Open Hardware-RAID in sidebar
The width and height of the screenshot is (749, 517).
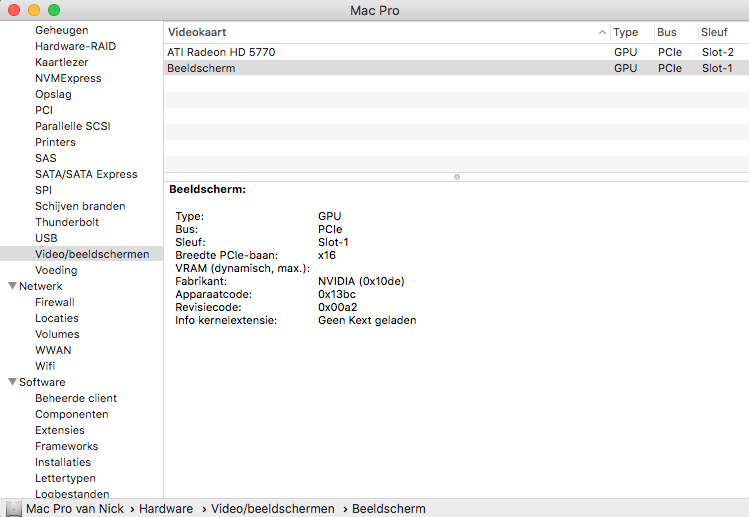tap(75, 46)
